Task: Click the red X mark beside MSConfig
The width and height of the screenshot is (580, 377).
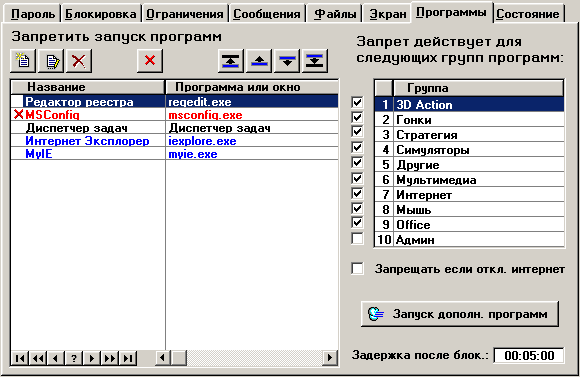Action: [x=18, y=115]
